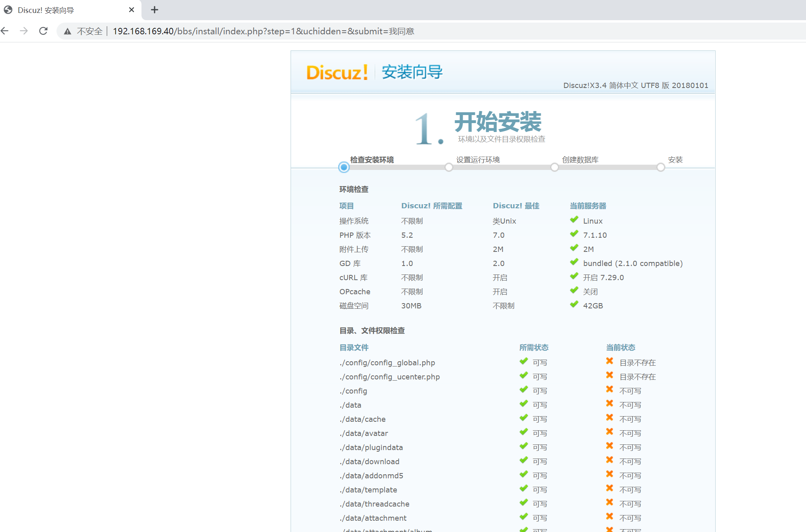Select the 设置运行环境 step circle
The width and height of the screenshot is (806, 532).
click(449, 167)
